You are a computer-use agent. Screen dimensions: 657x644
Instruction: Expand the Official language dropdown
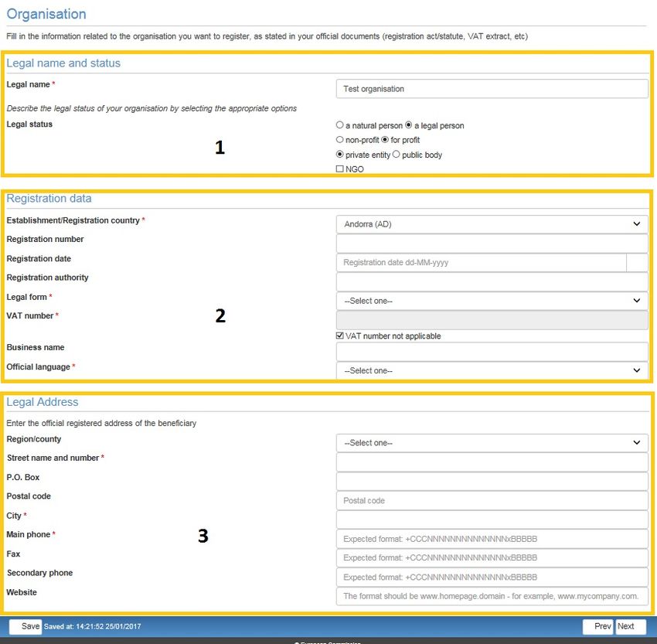click(492, 370)
